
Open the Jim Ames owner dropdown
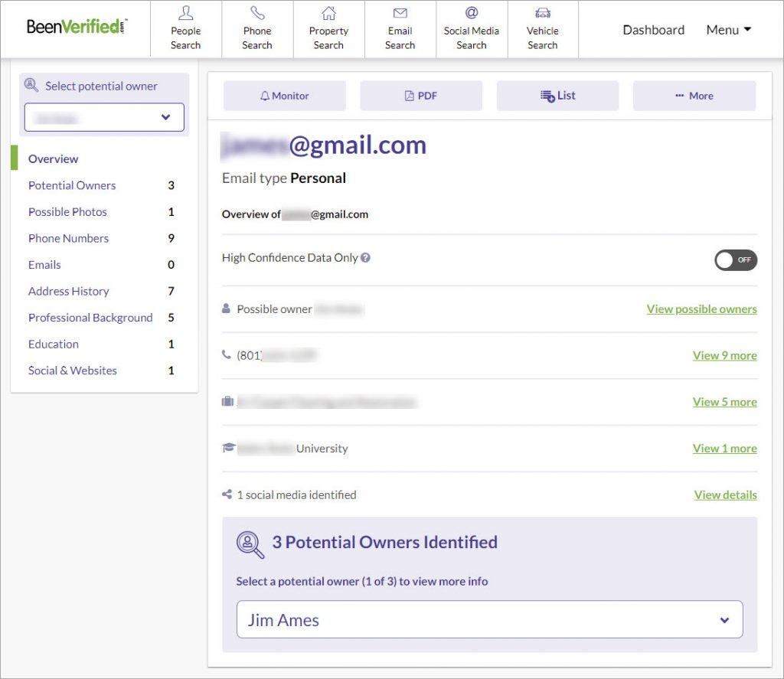pyautogui.click(x=489, y=619)
